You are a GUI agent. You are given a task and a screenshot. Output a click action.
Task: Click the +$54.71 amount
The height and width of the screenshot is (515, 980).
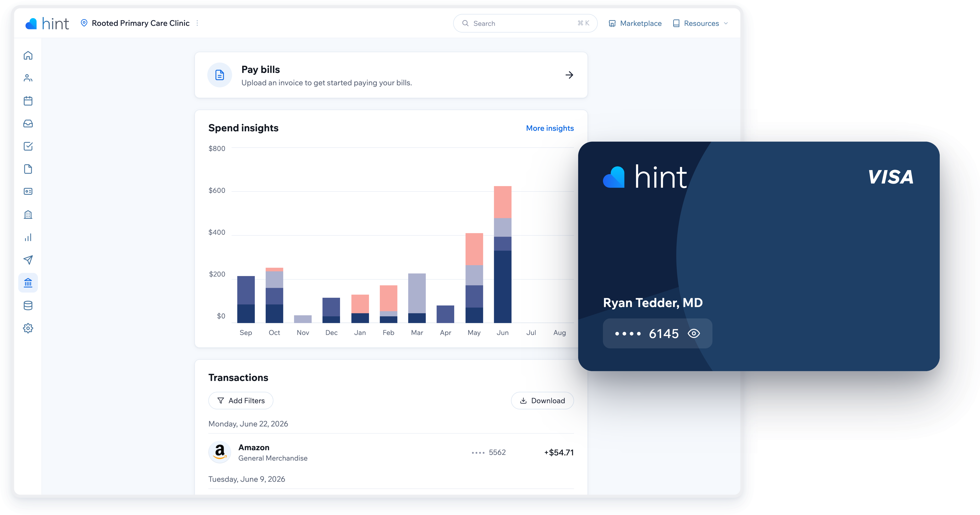click(x=559, y=452)
